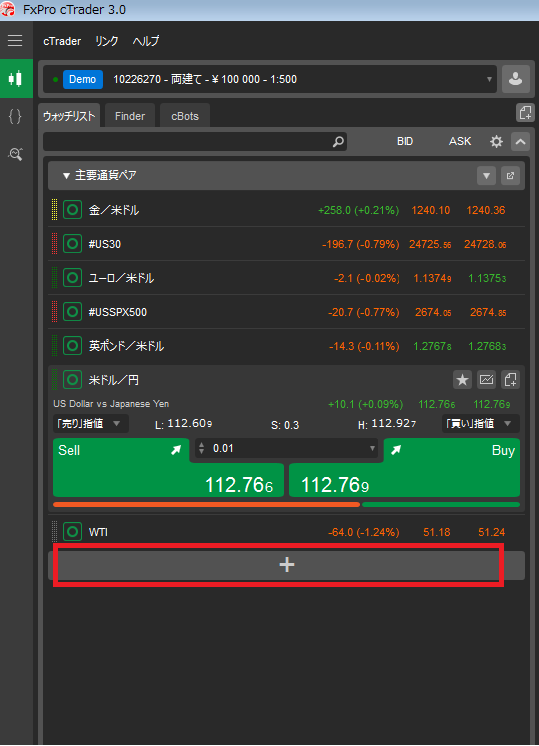Screen dimensions: 539x746
Task: Click the star favorite icon for 米ドル/円
Action: (462, 380)
